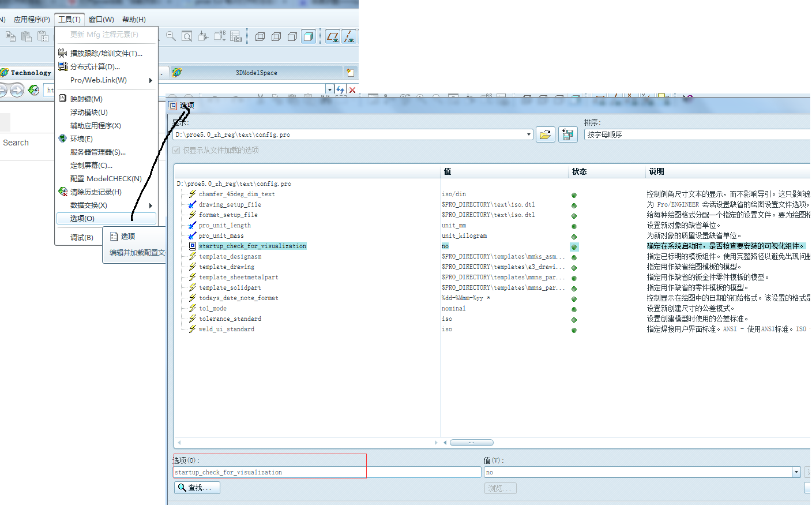Open the browser address history dropdown

click(x=329, y=89)
